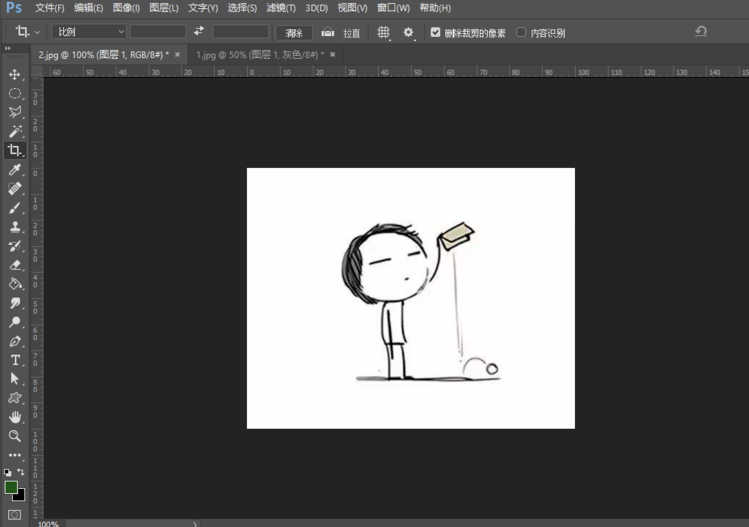Select the Hand tool
The width and height of the screenshot is (749, 527).
coord(15,417)
